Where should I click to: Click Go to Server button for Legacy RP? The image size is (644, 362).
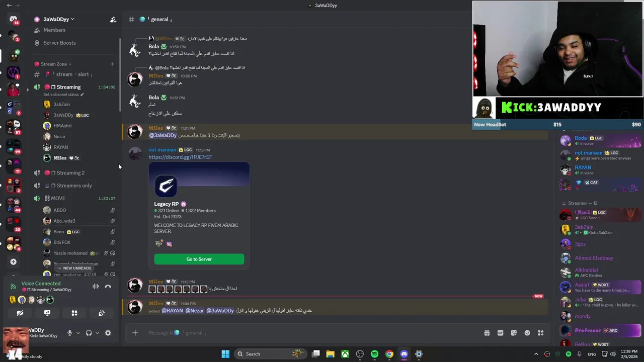(x=199, y=259)
